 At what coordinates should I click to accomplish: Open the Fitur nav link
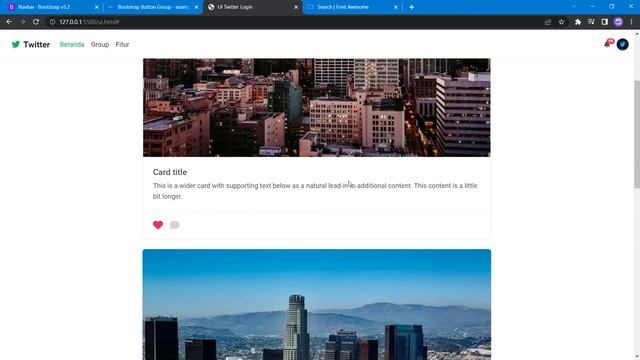122,44
